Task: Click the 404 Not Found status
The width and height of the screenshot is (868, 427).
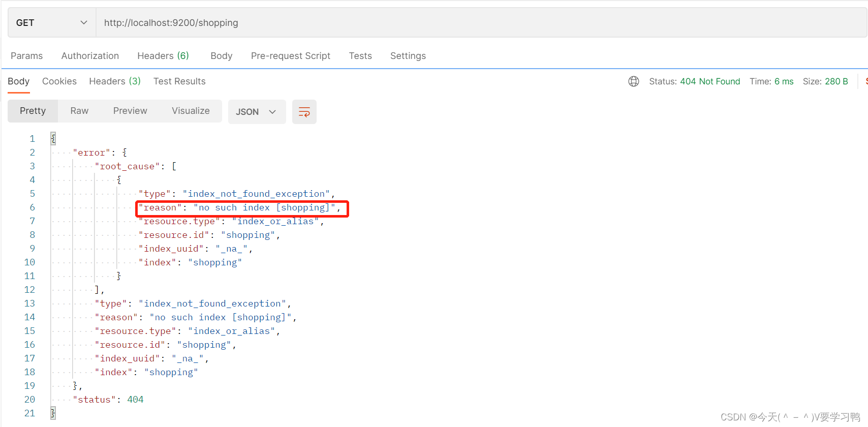Action: 710,81
